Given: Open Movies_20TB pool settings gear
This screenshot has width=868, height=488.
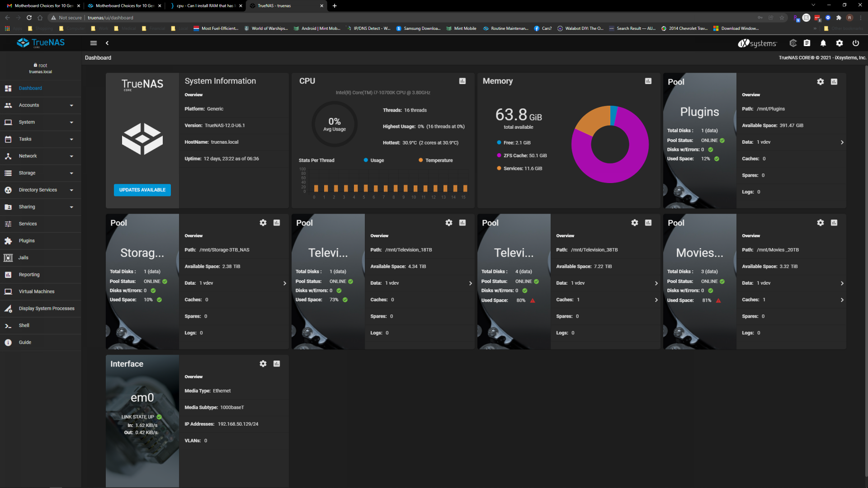Looking at the screenshot, I should (821, 223).
